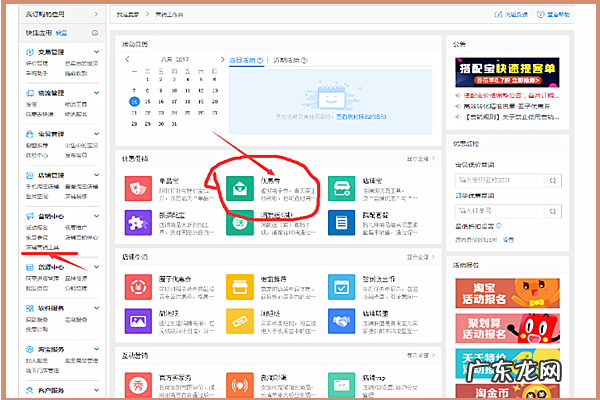Open the 搭配宝快速提客单 banner
Image resolution: width=600 pixels, height=400 pixels.
(x=507, y=72)
